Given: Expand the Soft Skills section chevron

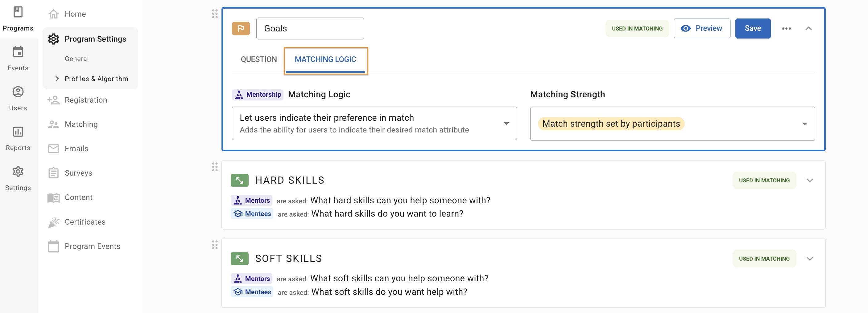Looking at the screenshot, I should 810,258.
